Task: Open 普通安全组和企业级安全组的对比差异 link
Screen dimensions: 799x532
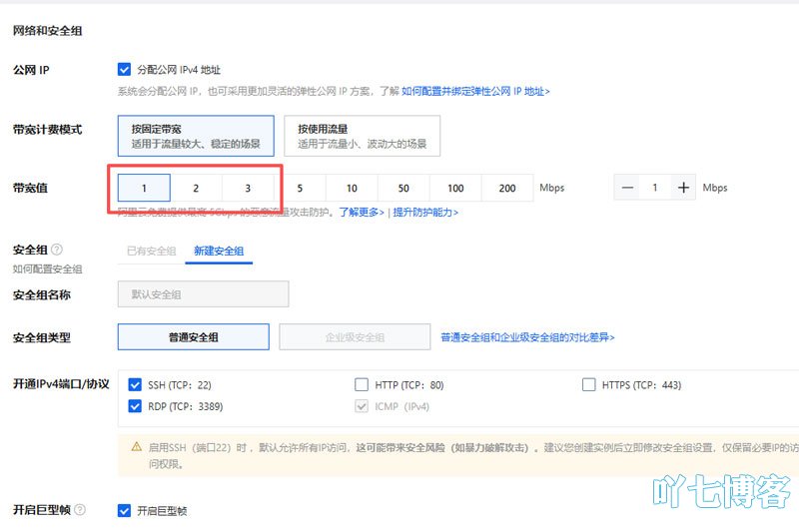Action: (528, 337)
